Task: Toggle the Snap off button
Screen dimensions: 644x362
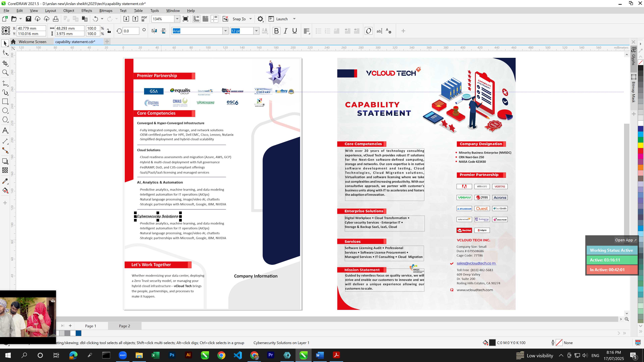Action: [x=226, y=19]
